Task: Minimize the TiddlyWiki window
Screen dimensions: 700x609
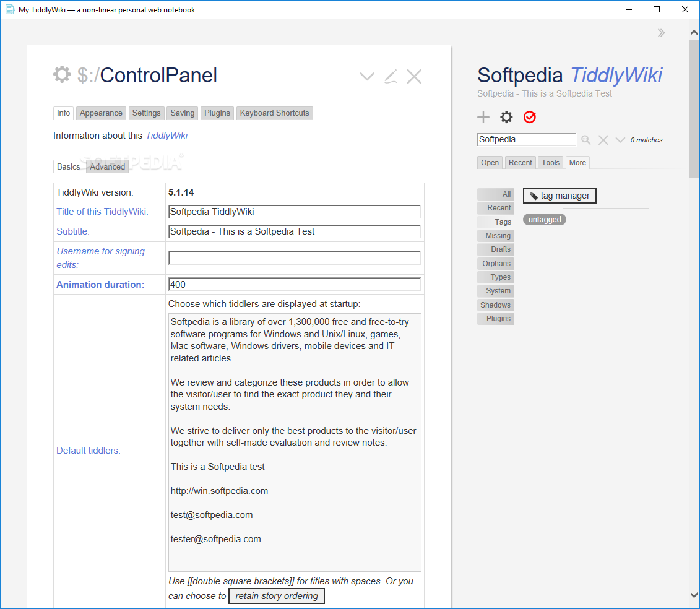Action: click(x=629, y=9)
